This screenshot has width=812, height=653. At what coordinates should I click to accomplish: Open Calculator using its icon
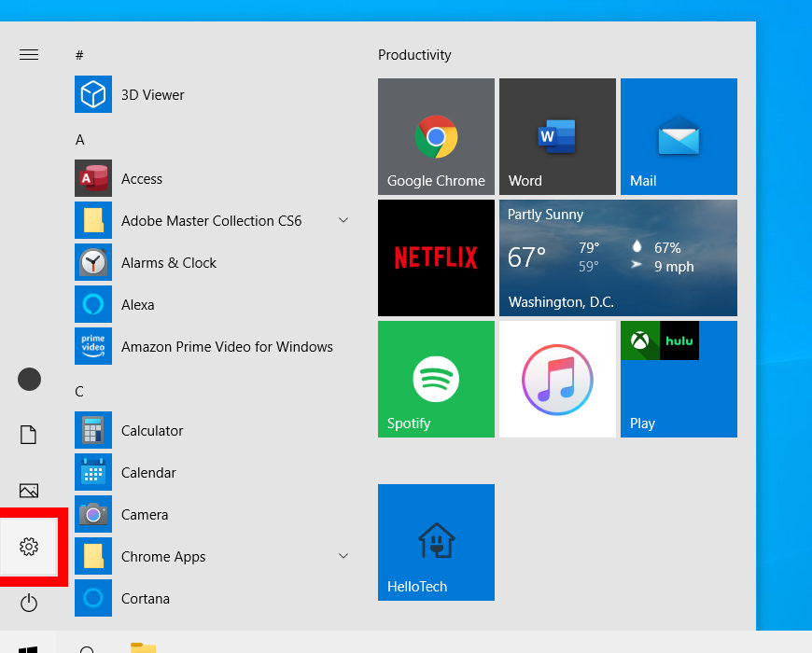93,430
